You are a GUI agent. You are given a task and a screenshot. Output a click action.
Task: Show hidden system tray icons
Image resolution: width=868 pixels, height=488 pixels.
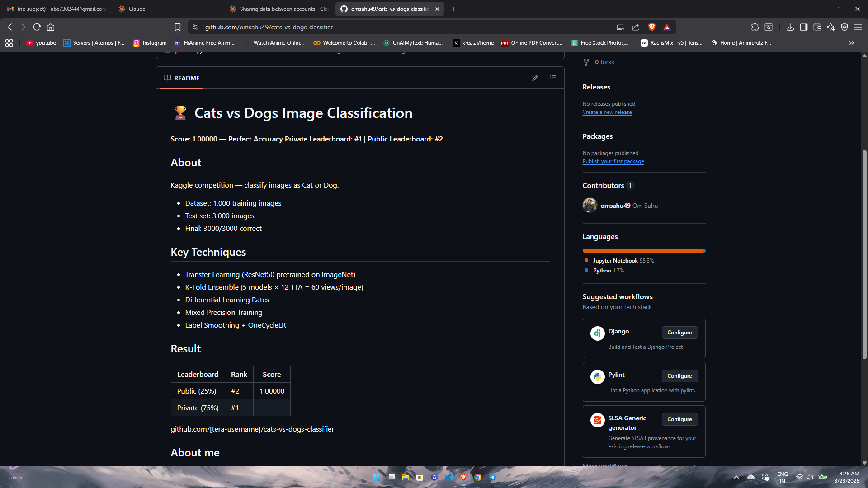pyautogui.click(x=736, y=477)
